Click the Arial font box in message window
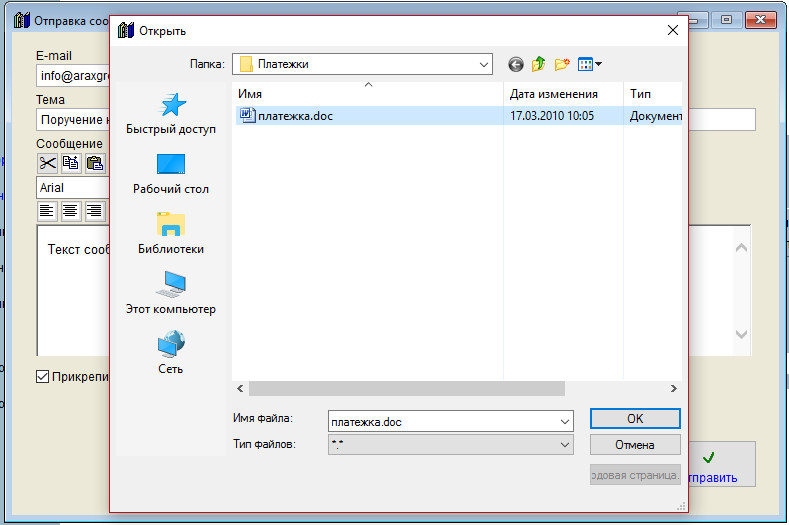The image size is (789, 525). pos(73,188)
